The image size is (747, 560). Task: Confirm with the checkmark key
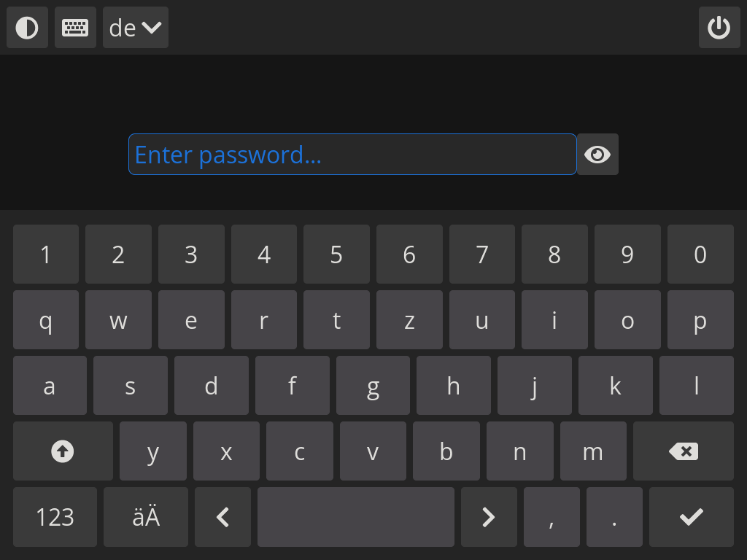pyautogui.click(x=692, y=517)
